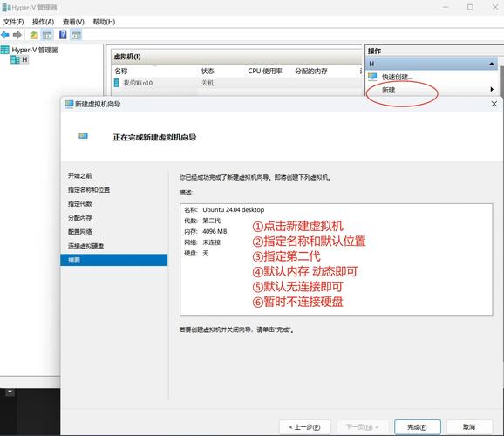Open the 操作(A) menu

click(x=43, y=22)
